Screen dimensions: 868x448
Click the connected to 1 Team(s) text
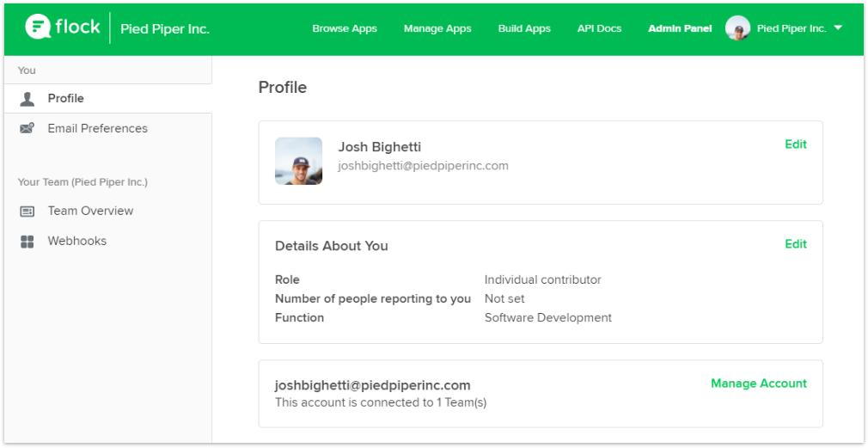[381, 402]
